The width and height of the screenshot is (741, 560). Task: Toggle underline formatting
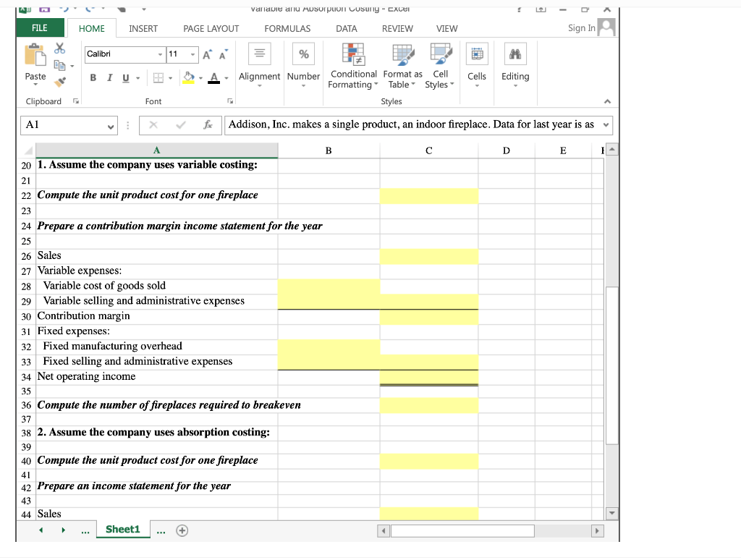126,77
